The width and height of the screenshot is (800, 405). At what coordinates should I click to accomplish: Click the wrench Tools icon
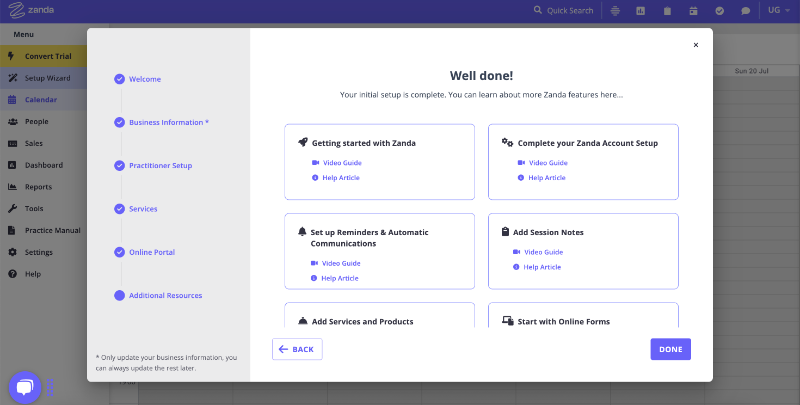(12, 209)
